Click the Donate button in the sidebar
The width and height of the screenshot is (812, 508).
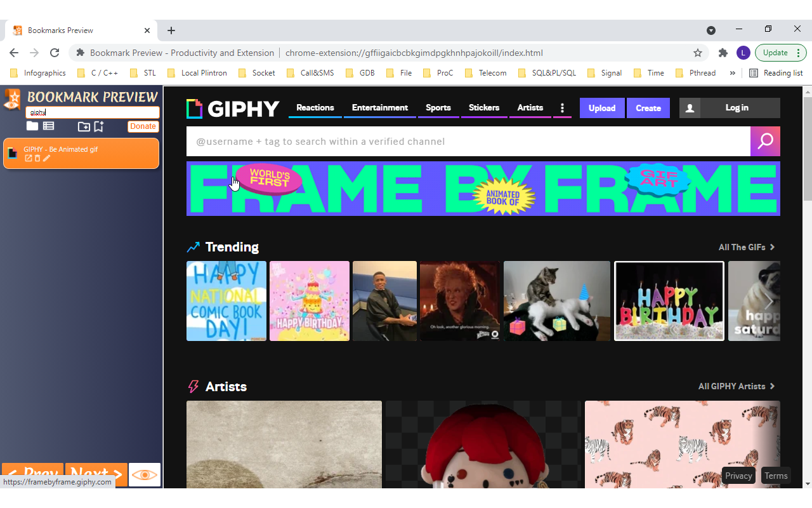[143, 126]
